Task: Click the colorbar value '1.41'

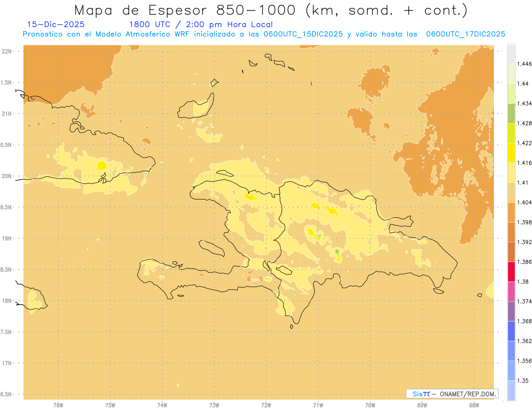Action: (x=523, y=183)
